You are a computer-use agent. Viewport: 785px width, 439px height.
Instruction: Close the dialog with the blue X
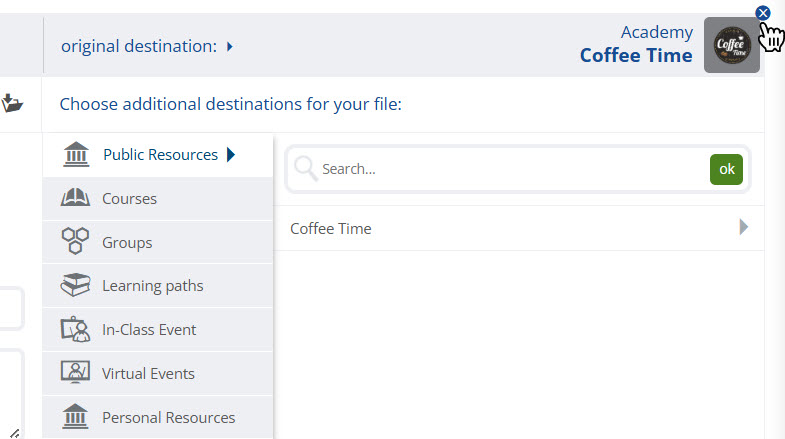(x=763, y=13)
